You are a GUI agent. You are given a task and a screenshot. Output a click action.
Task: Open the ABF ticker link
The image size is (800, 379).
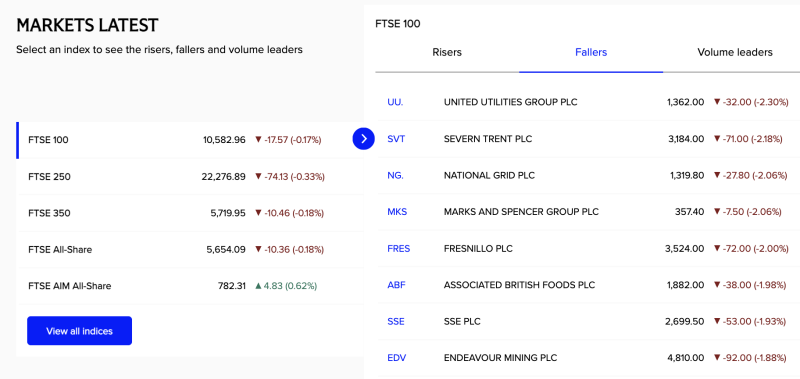point(396,285)
